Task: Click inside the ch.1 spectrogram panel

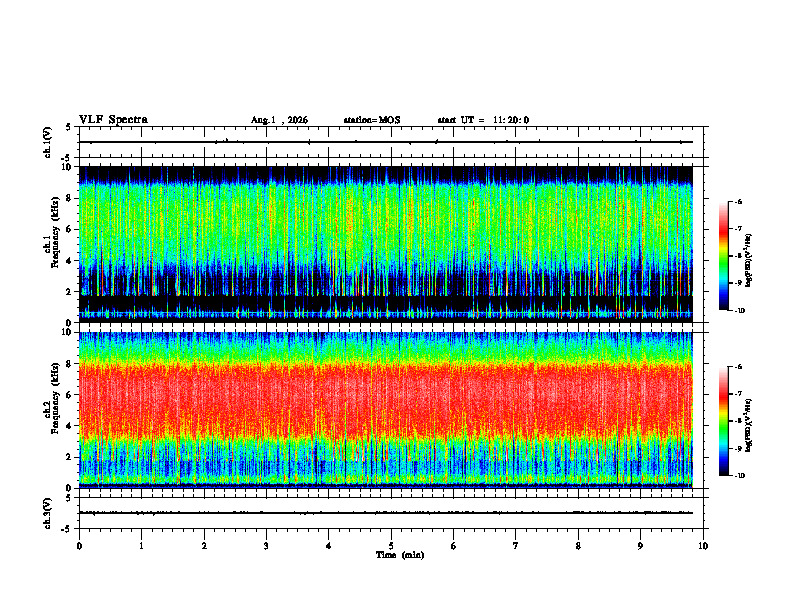Action: pos(385,244)
